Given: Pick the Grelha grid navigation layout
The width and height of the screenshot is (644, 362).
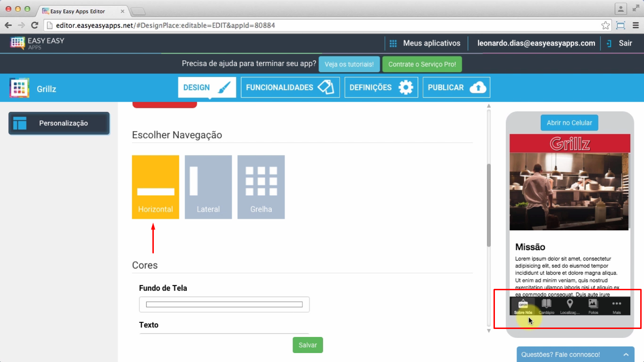Looking at the screenshot, I should pos(261,187).
